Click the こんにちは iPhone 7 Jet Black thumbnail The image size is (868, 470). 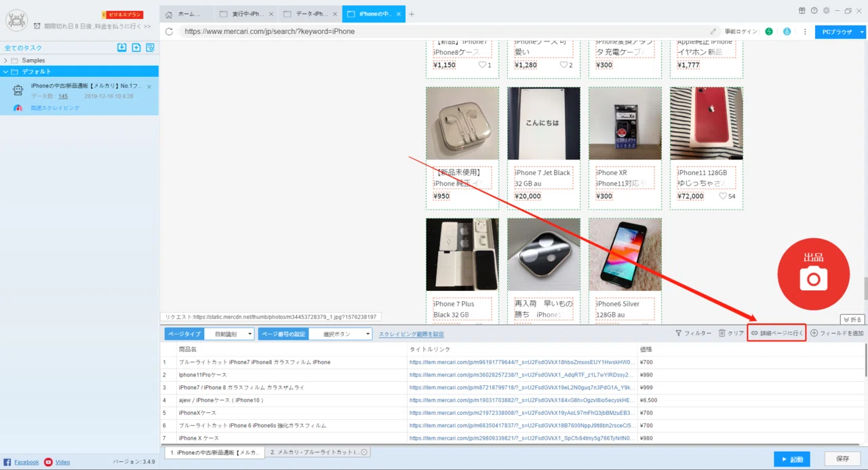[544, 123]
